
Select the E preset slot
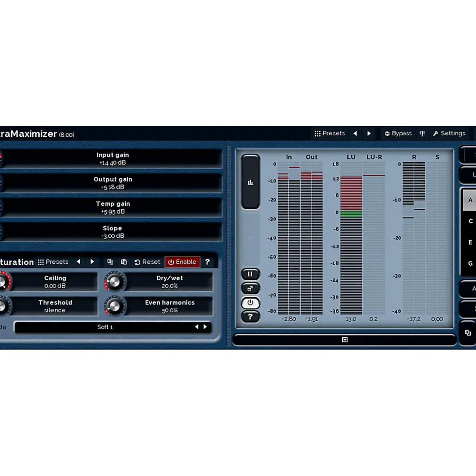pyautogui.click(x=470, y=242)
